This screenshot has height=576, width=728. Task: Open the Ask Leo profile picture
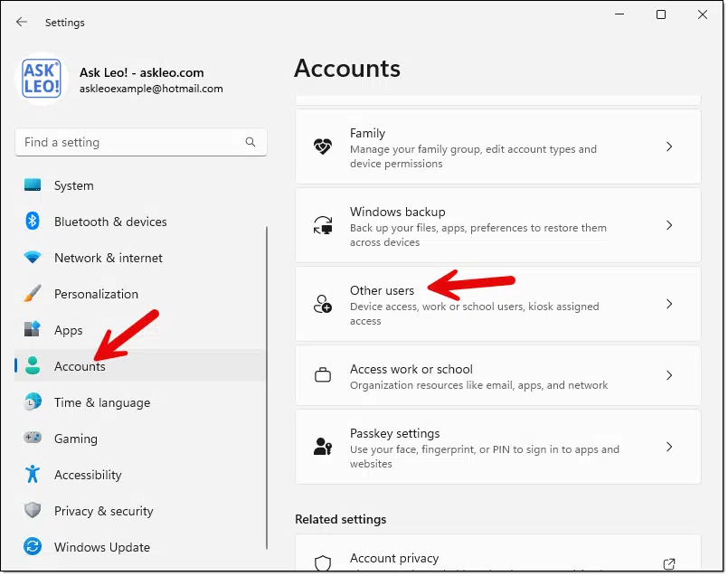(42, 79)
